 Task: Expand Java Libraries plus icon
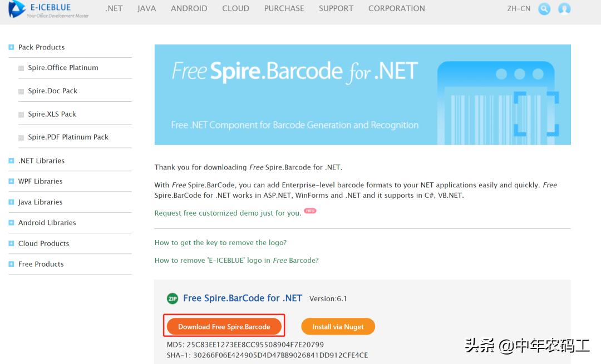pyautogui.click(x=11, y=202)
